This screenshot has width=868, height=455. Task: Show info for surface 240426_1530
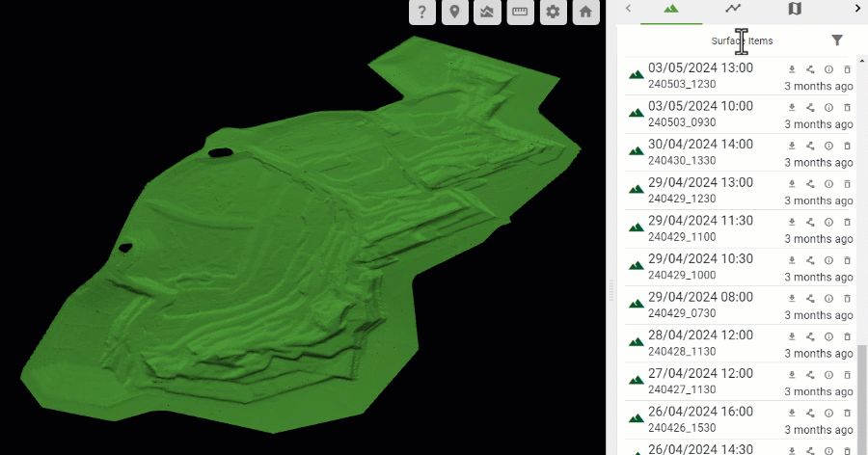point(828,413)
